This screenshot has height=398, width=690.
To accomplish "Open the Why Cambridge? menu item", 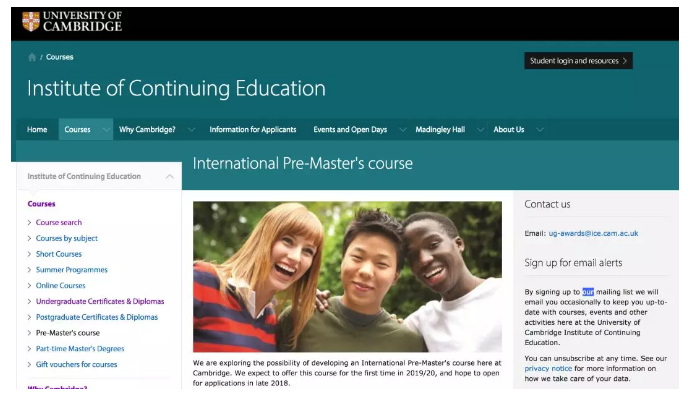I will click(x=147, y=129).
